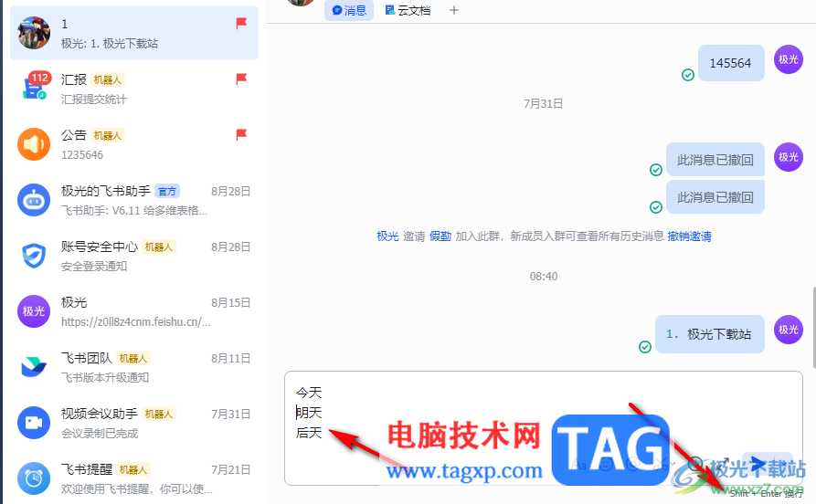Open the 汇报 conversation title

(x=74, y=79)
